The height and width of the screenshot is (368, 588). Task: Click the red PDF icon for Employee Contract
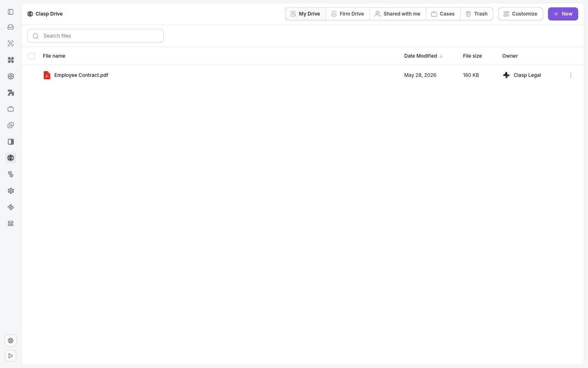[x=47, y=75]
